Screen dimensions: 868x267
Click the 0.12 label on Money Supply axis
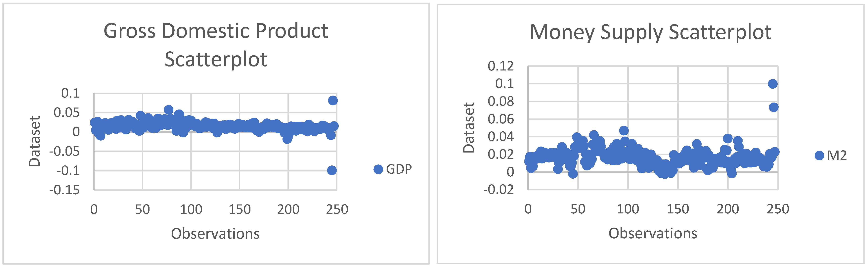click(x=501, y=66)
